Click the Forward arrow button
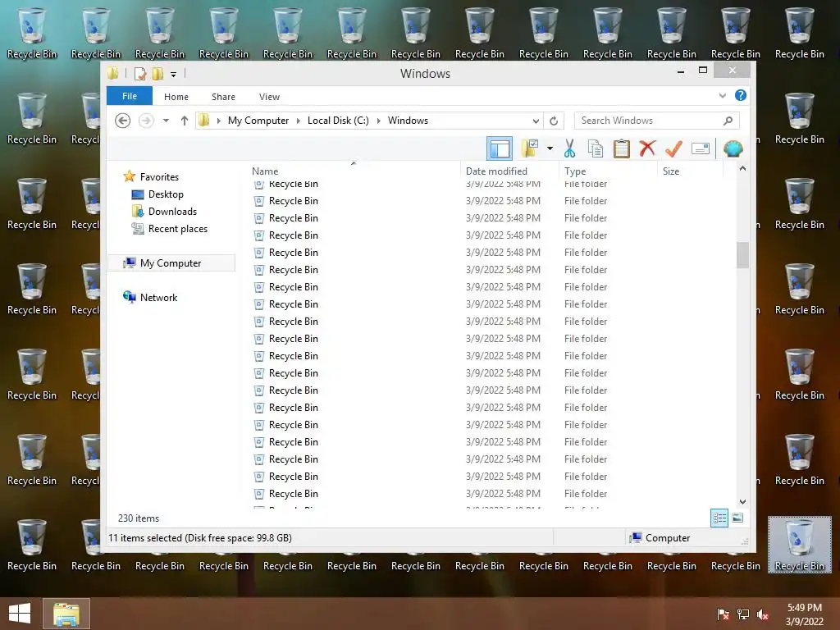 pos(146,121)
